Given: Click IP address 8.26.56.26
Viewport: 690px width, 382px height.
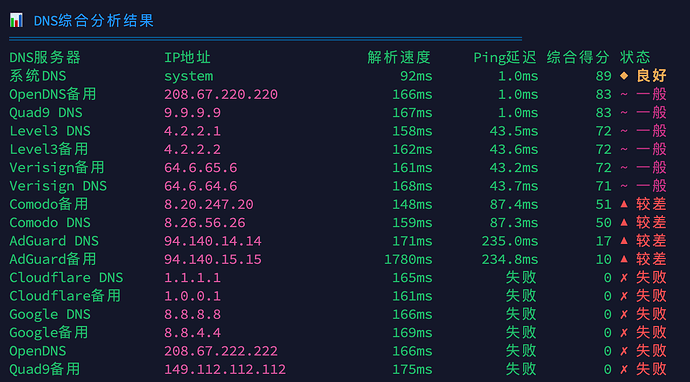Looking at the screenshot, I should tap(205, 223).
